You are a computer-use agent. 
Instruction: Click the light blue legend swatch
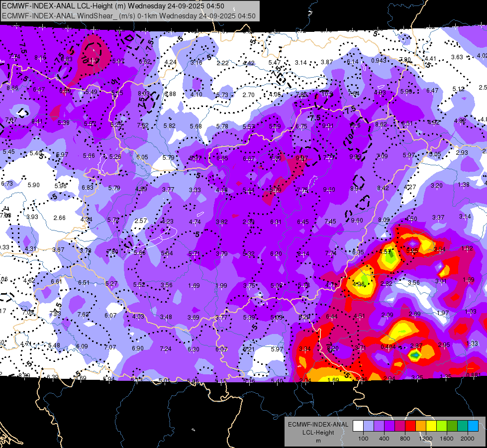pyautogui.click(x=368, y=426)
